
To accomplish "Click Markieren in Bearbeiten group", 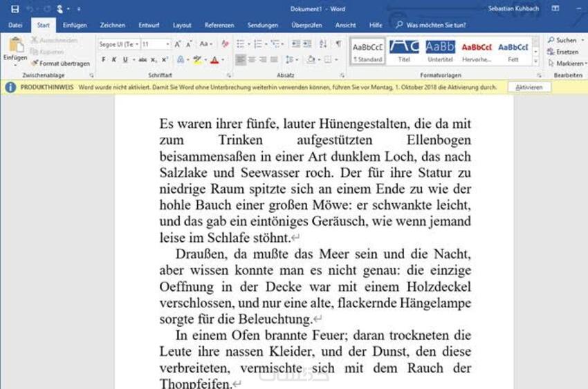I will [567, 64].
